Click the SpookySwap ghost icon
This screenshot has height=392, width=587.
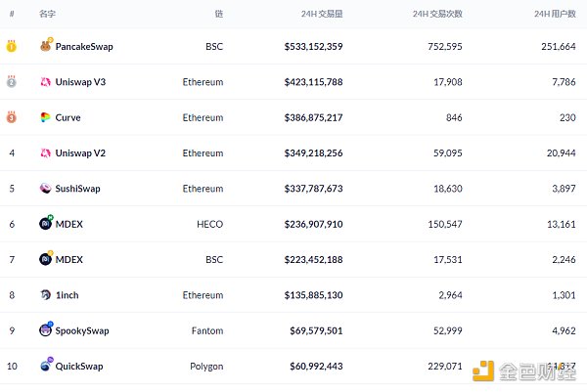46,330
